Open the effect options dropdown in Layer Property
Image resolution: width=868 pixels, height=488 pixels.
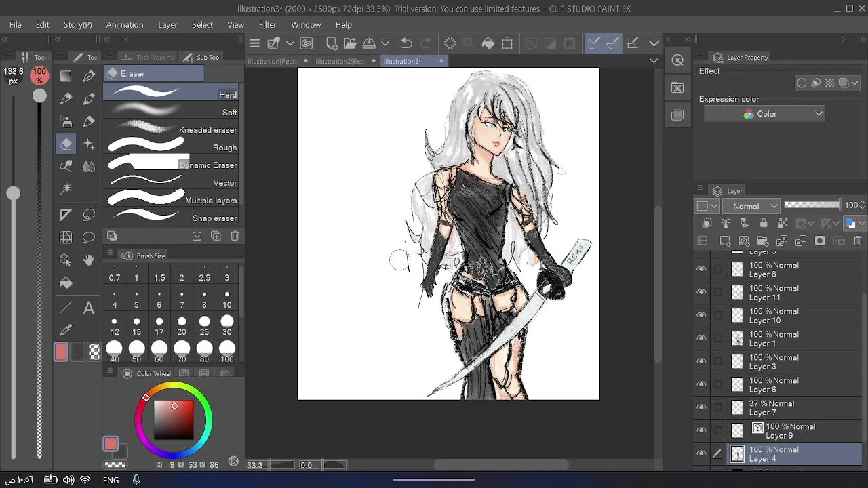854,83
